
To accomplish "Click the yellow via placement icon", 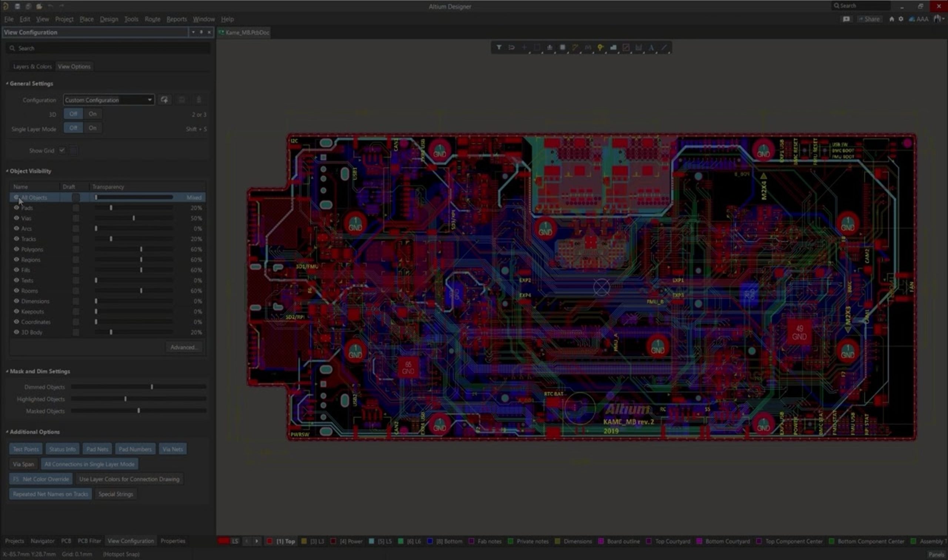I will click(x=600, y=48).
